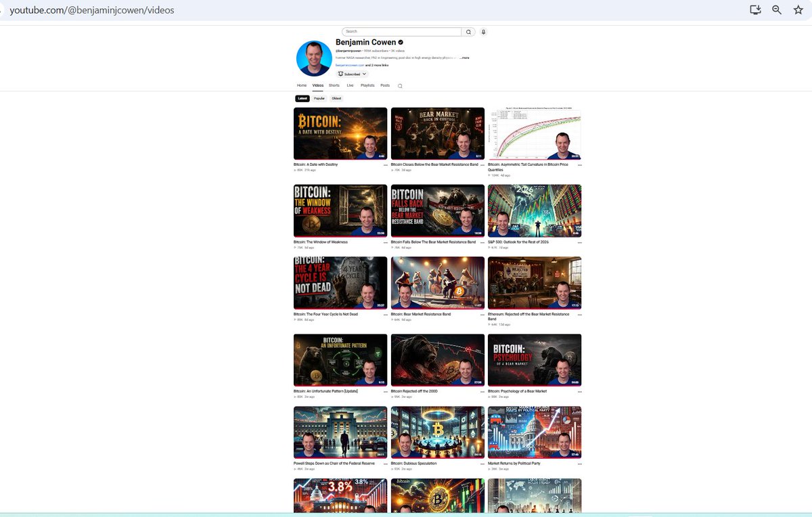Click the browser install app icon
This screenshot has width=812, height=517.
756,10
